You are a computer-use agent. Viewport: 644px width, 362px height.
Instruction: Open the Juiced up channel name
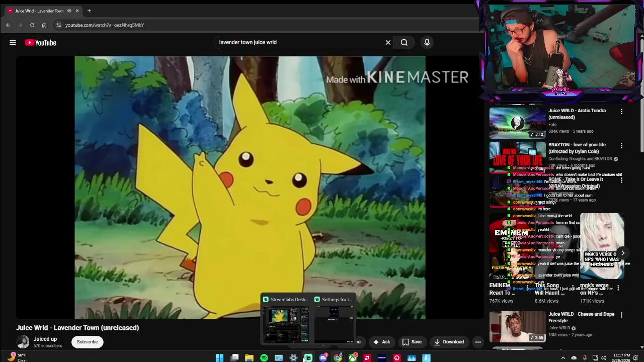45,339
